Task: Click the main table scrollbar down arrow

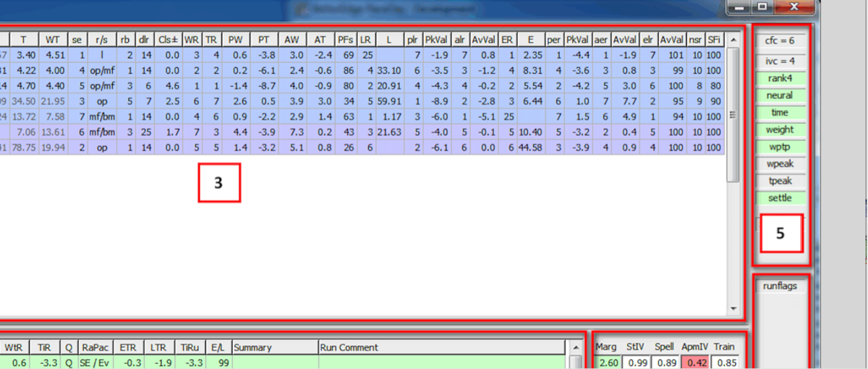Action: click(732, 307)
